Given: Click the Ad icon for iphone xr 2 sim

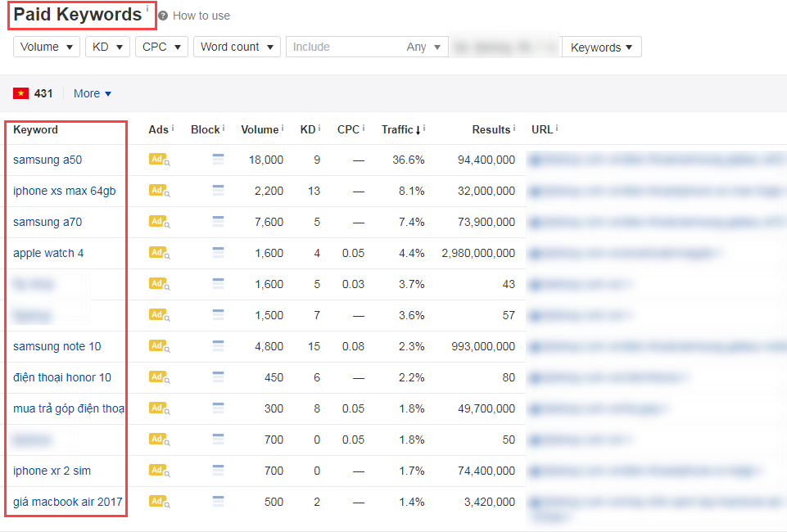Looking at the screenshot, I should 159,471.
